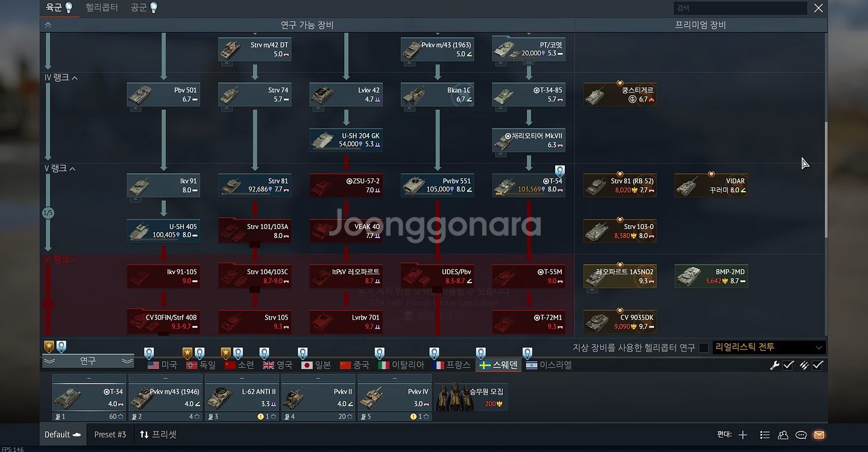Image resolution: width=868 pixels, height=452 pixels.
Task: Click the 채리오티어 Mk.VII vehicle card
Action: [x=529, y=140]
